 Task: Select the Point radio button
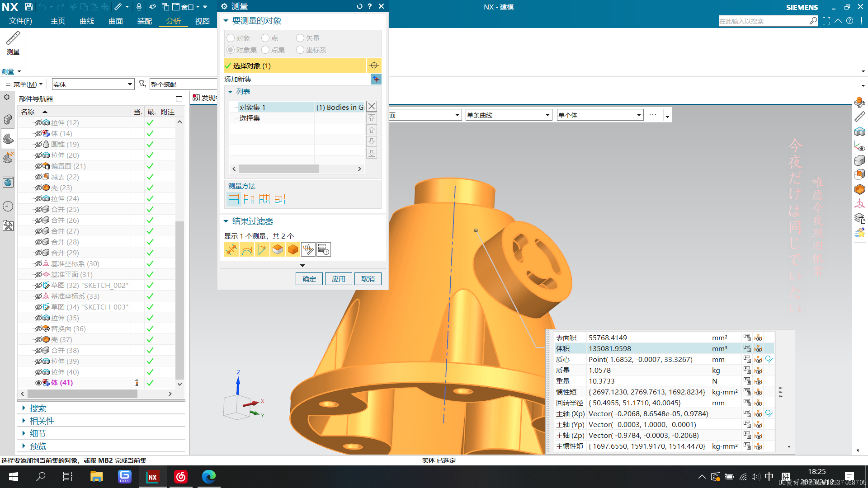(x=265, y=38)
